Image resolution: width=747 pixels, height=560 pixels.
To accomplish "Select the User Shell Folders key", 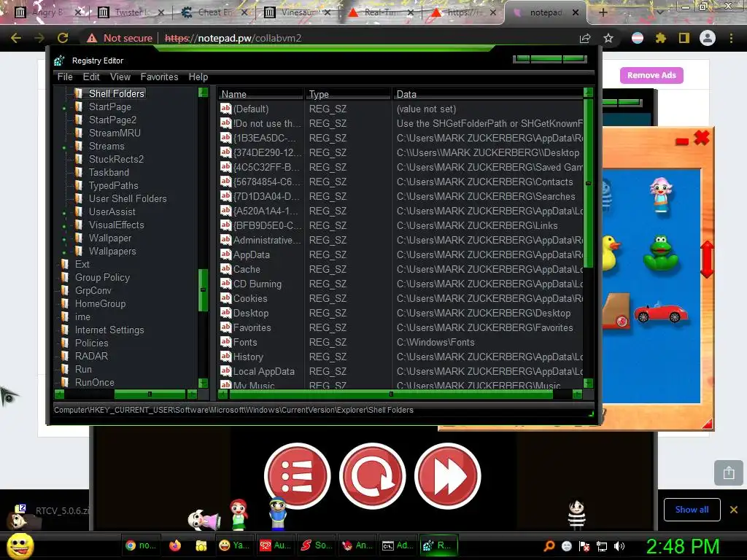I will (x=128, y=198).
